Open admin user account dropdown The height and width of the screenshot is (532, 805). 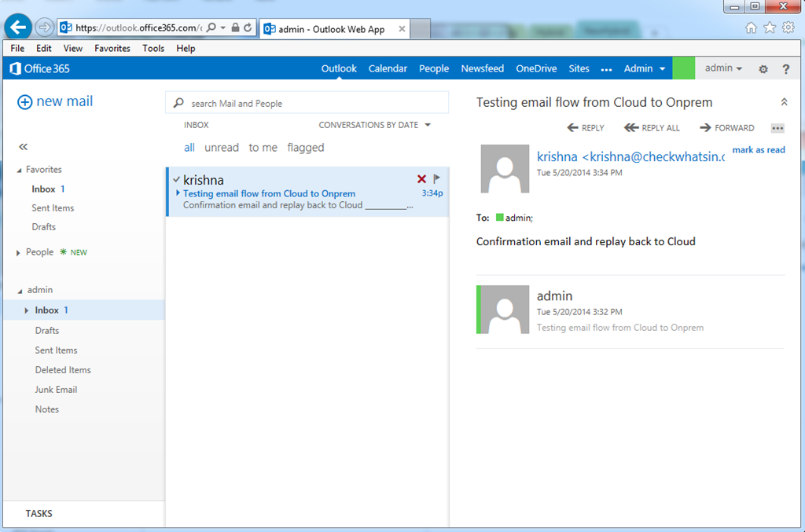click(x=723, y=68)
